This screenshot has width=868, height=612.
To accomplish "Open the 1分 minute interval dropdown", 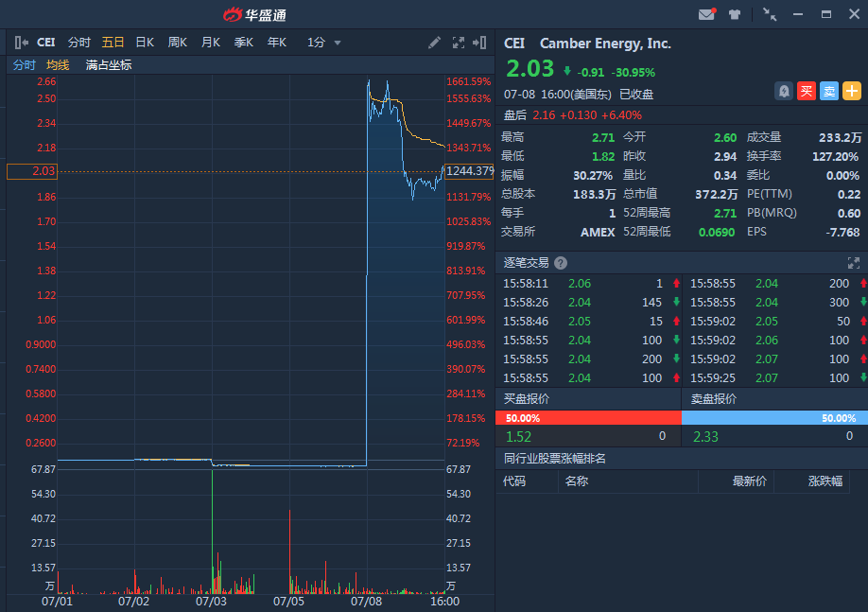I will click(x=323, y=43).
